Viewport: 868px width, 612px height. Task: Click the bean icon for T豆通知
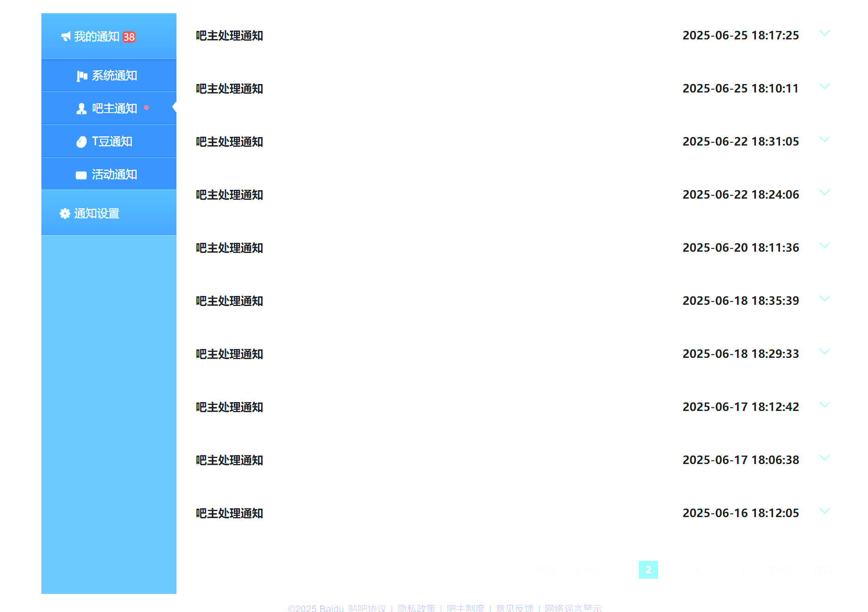pyautogui.click(x=82, y=142)
